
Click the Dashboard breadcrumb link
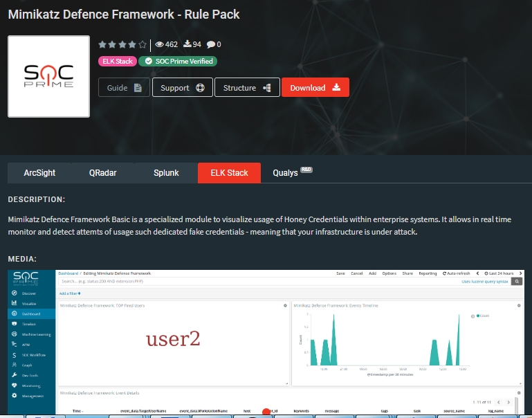click(x=68, y=273)
